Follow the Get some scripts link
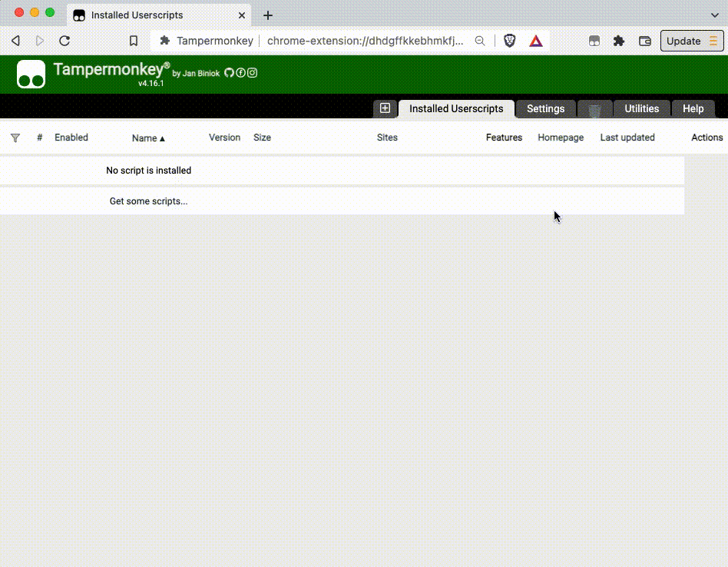This screenshot has height=567, width=728. [148, 201]
